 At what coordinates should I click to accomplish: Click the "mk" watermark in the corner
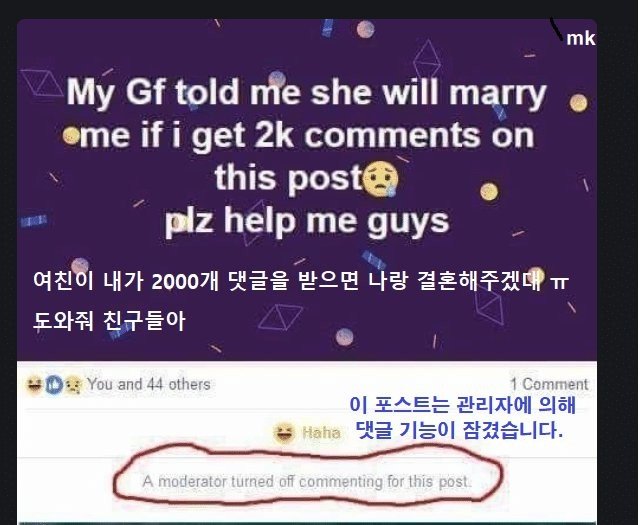click(580, 38)
